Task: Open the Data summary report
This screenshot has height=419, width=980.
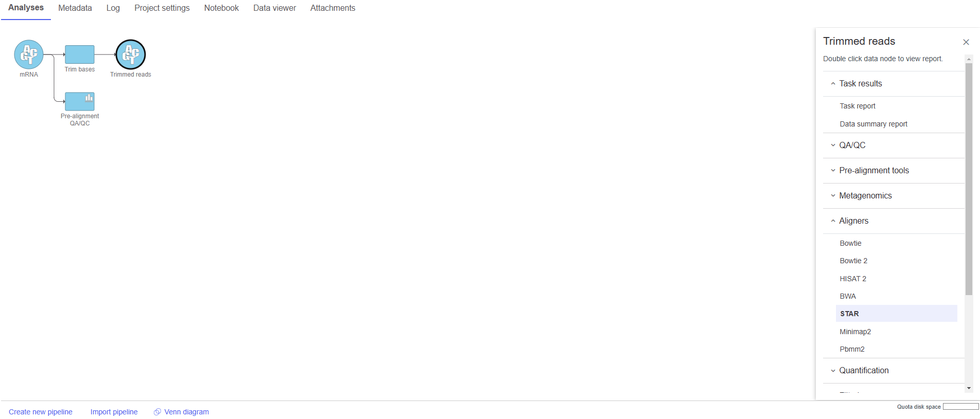Action: click(x=873, y=124)
